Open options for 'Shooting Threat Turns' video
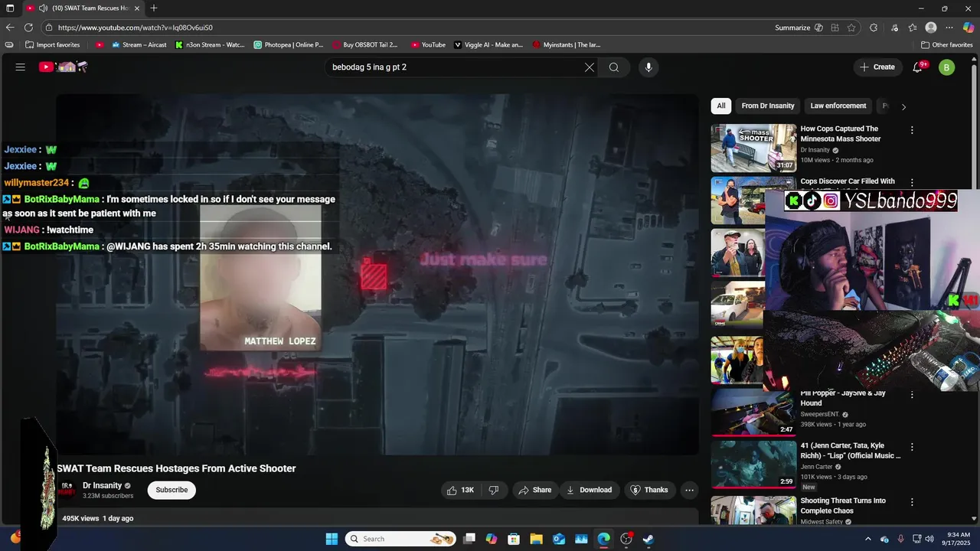This screenshot has height=551, width=980. click(912, 502)
